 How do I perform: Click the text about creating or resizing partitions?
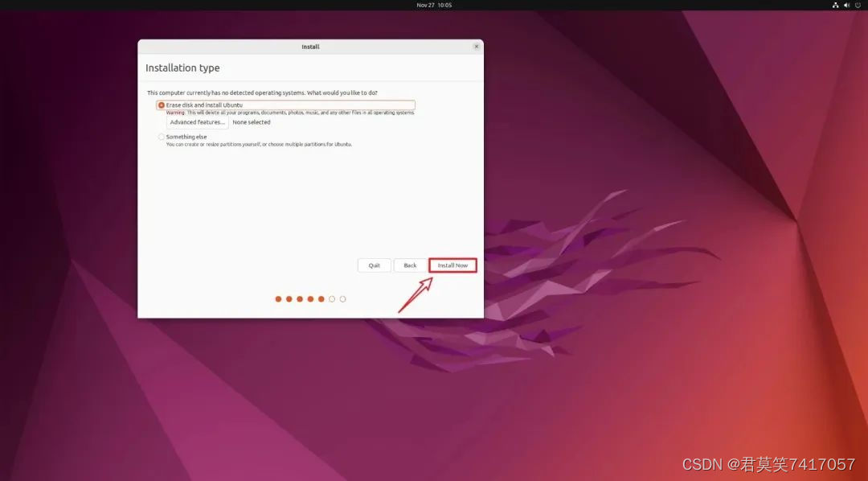pyautogui.click(x=259, y=144)
